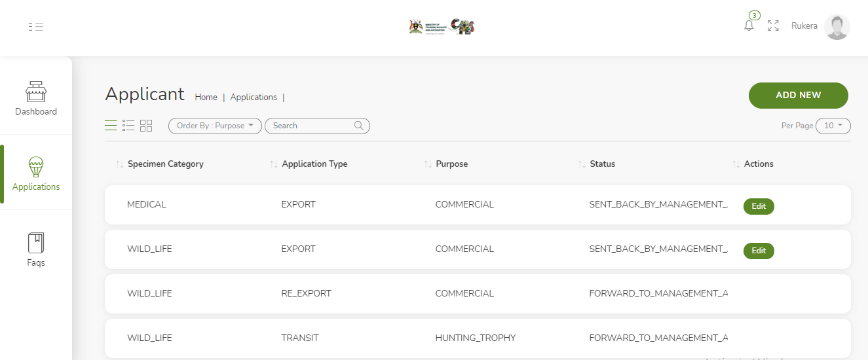Switch to grid view icon
The image size is (868, 360).
tap(146, 126)
